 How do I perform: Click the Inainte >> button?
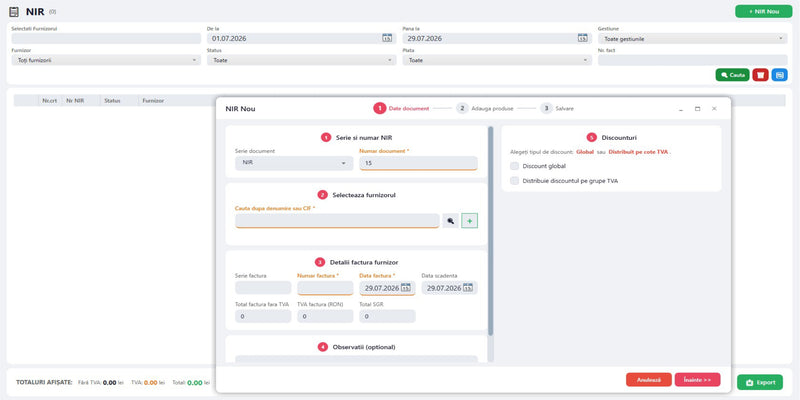[697, 380]
